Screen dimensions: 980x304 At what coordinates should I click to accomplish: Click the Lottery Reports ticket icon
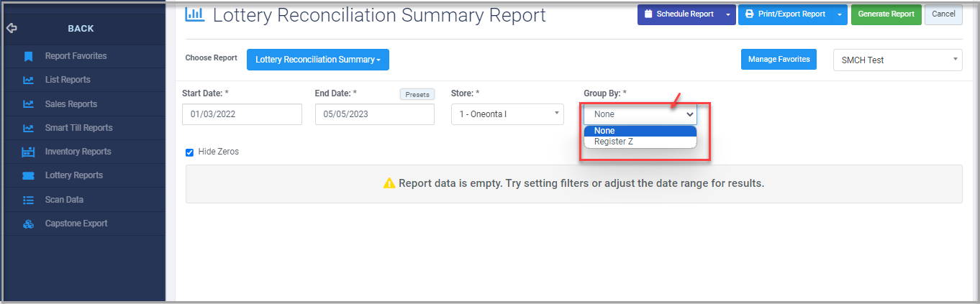tap(28, 175)
